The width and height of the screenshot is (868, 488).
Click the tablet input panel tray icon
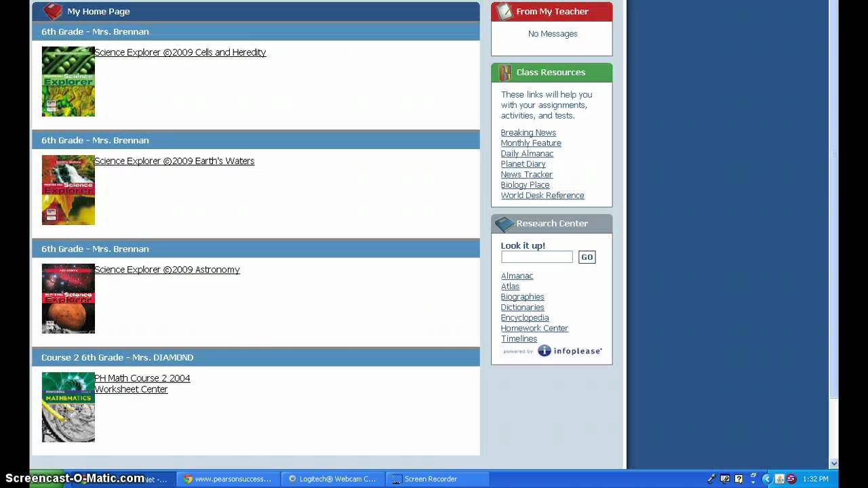pyautogui.click(x=725, y=479)
